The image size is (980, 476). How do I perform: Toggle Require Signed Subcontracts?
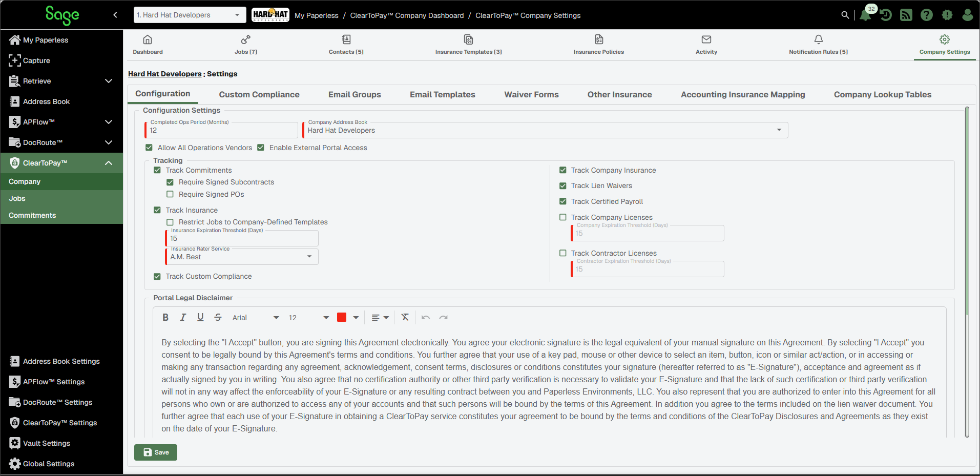[x=170, y=182]
